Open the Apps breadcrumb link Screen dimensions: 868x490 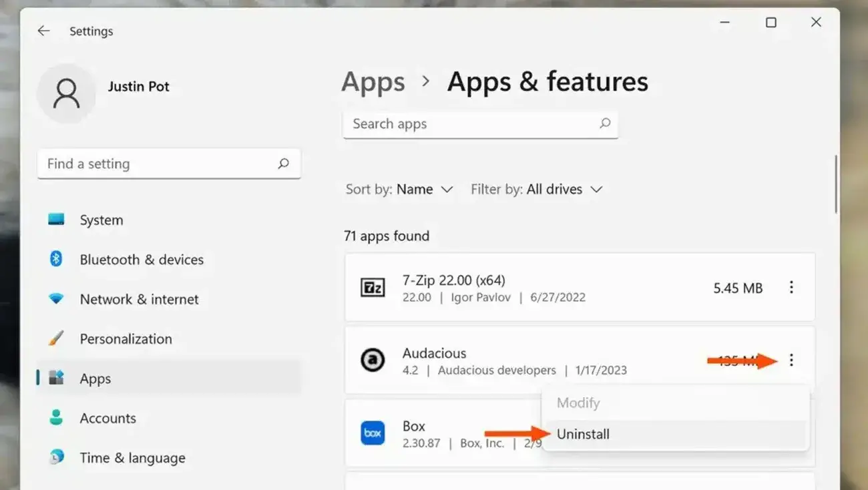pos(373,81)
